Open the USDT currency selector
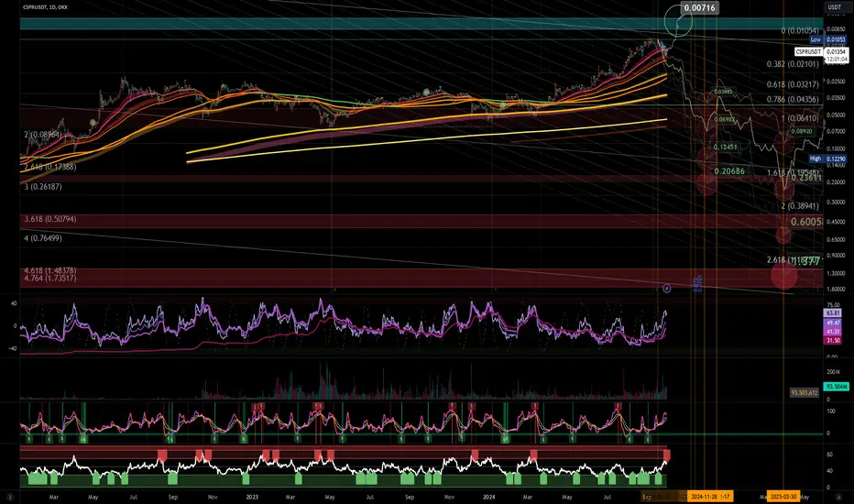 835,7
